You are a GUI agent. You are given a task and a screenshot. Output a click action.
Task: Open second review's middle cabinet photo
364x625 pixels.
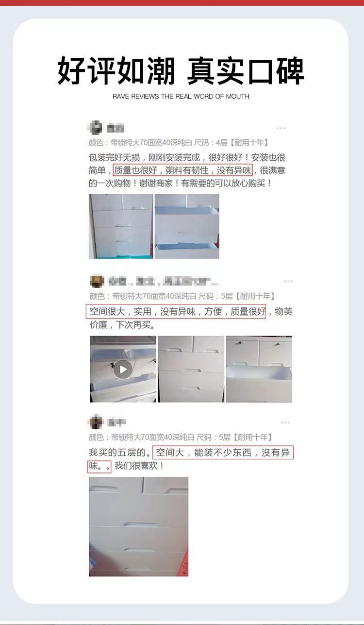tap(191, 369)
